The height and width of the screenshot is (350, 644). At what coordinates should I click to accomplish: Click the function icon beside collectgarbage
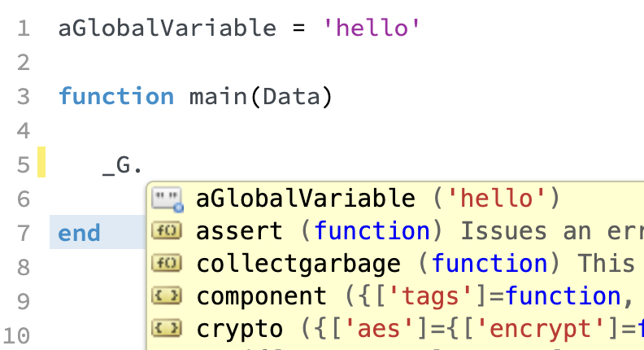click(x=167, y=263)
